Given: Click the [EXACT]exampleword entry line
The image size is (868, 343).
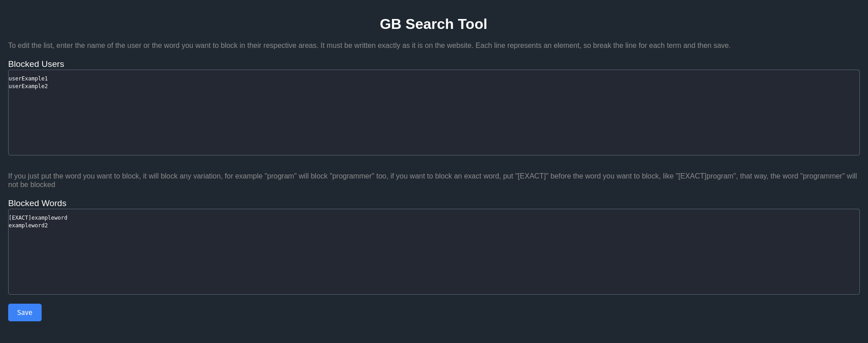Looking at the screenshot, I should click(x=38, y=218).
